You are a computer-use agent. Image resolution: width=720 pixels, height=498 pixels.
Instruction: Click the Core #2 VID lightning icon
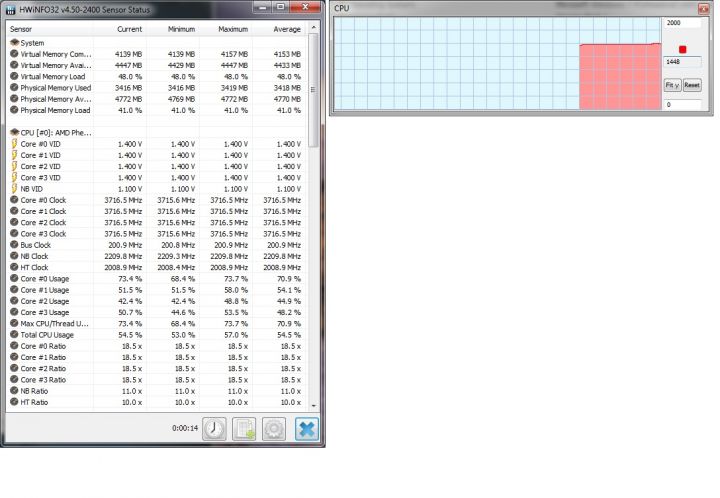click(x=14, y=166)
